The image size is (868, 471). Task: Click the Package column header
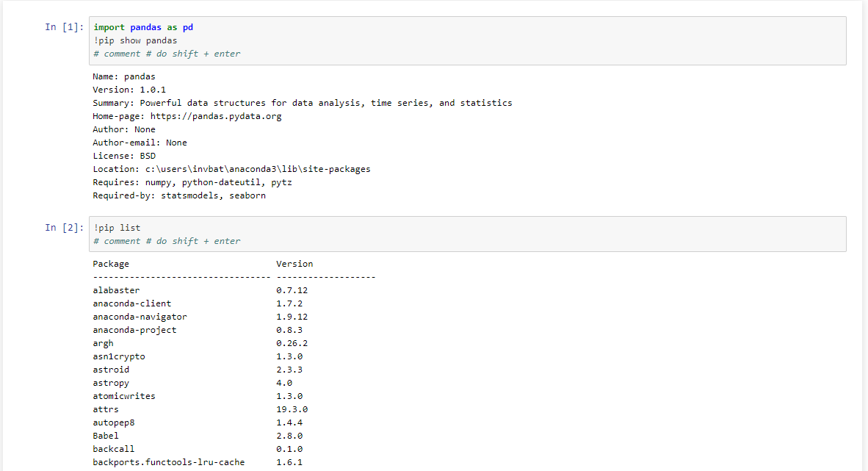111,264
